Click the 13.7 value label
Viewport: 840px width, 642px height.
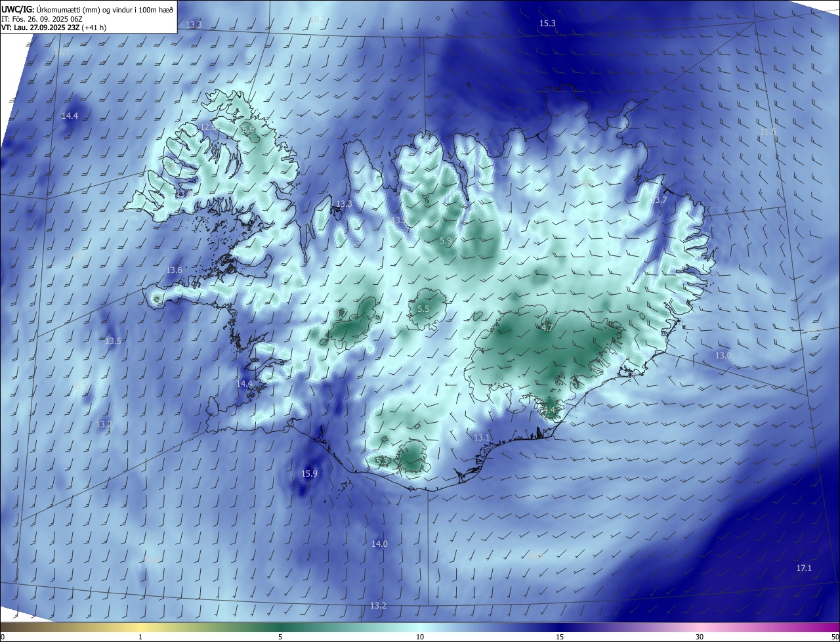(x=659, y=200)
